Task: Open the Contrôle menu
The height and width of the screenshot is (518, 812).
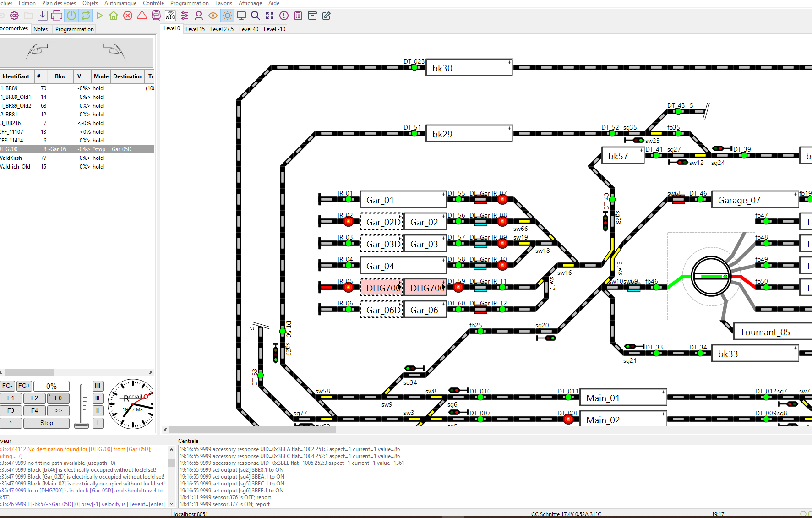Action: pos(153,3)
